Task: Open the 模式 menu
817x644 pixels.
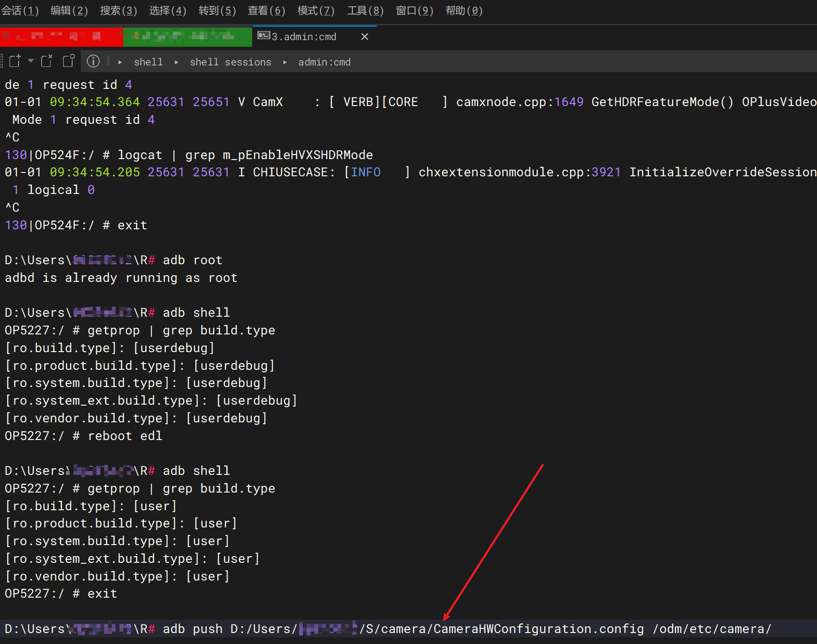Action: [315, 11]
